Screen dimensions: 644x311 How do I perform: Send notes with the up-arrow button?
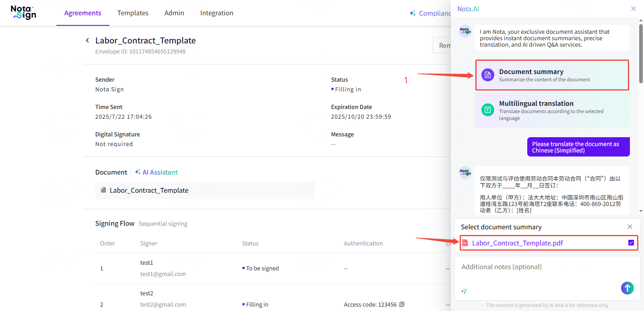(627, 288)
